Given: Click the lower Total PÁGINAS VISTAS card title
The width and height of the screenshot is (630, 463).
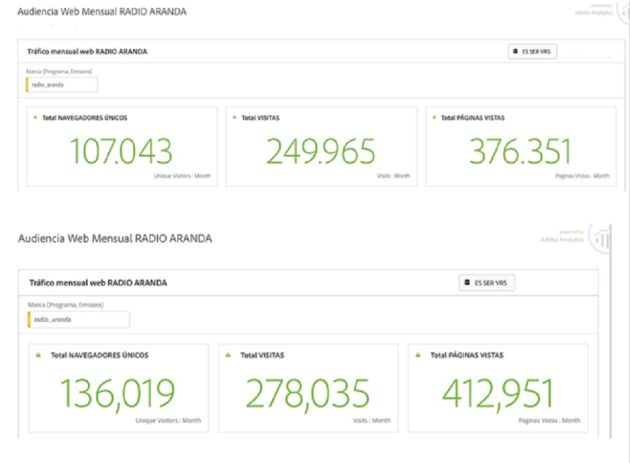Looking at the screenshot, I should pos(467,355).
